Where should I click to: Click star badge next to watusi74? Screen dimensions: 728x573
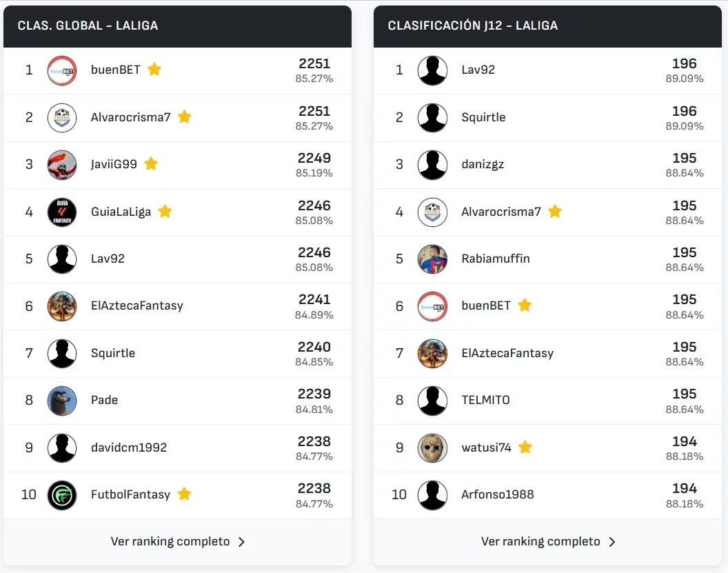[x=525, y=448]
